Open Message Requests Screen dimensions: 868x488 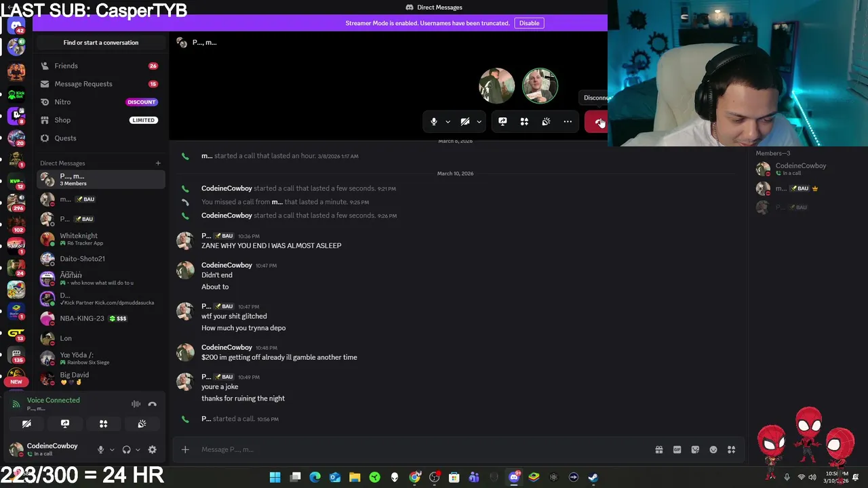coord(100,84)
